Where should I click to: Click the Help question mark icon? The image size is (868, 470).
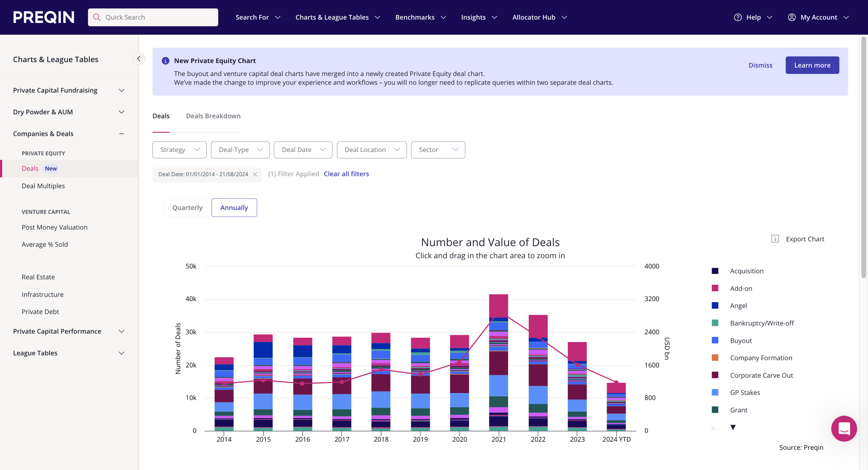pyautogui.click(x=738, y=17)
